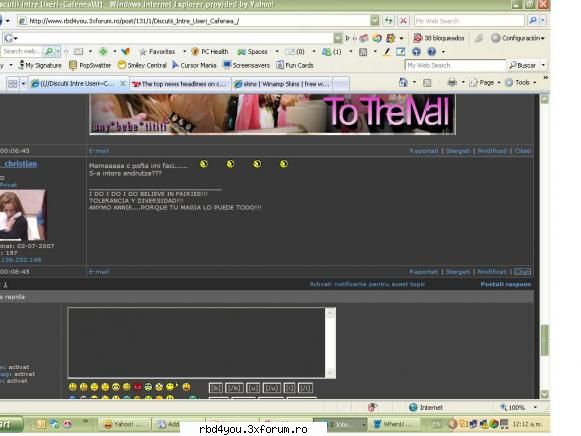Open the tab list dropdown arrow
Image resolution: width=581 pixels, height=436 pixels.
click(23, 84)
